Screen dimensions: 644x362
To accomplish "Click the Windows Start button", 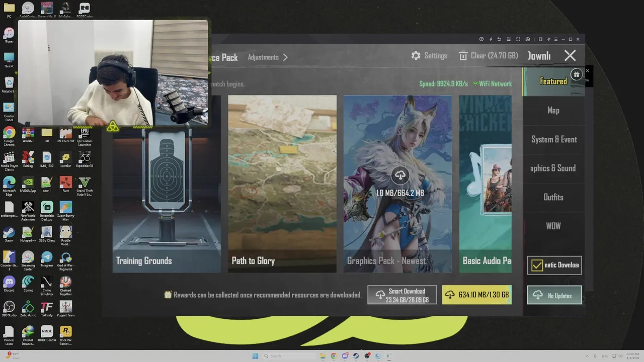I will click(x=255, y=356).
